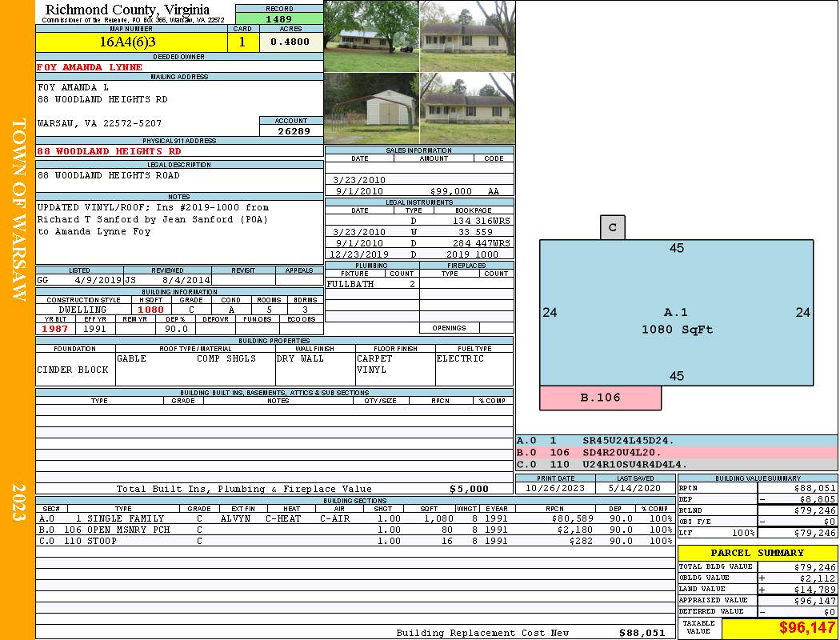Click the red year built 1987 value
840x640 pixels.
[56, 329]
